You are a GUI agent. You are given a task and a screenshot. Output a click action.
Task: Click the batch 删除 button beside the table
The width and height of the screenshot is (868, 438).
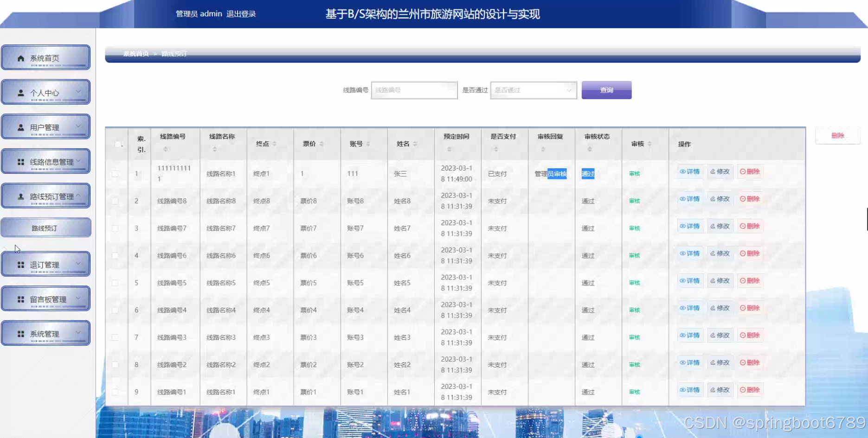point(837,135)
